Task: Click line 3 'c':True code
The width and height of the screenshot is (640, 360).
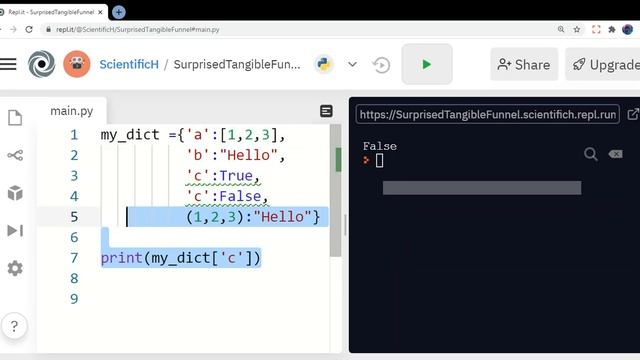Action: click(222, 176)
